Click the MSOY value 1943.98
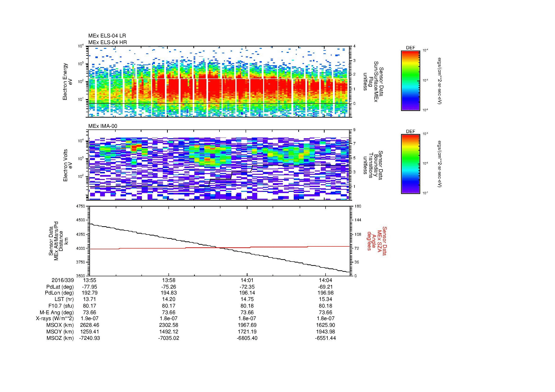Screen dimensions: 555x392 (x=326, y=332)
